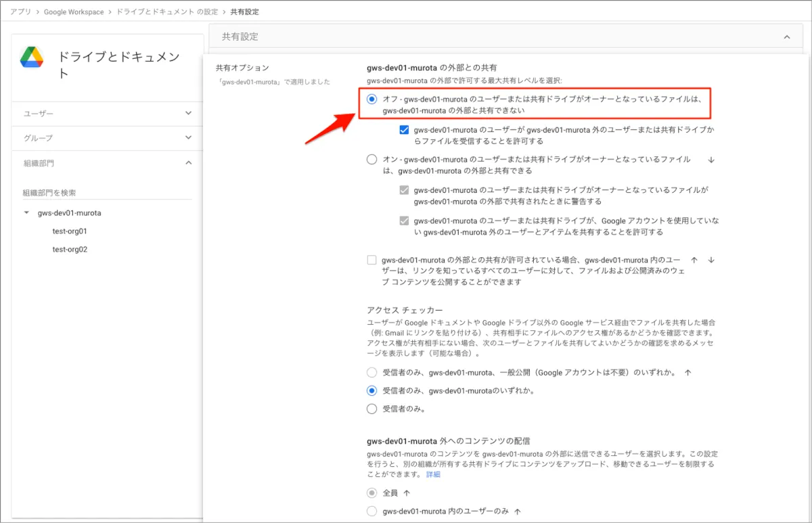Uncheck receiving files from outside users checkbox
The image size is (812, 523).
(404, 130)
